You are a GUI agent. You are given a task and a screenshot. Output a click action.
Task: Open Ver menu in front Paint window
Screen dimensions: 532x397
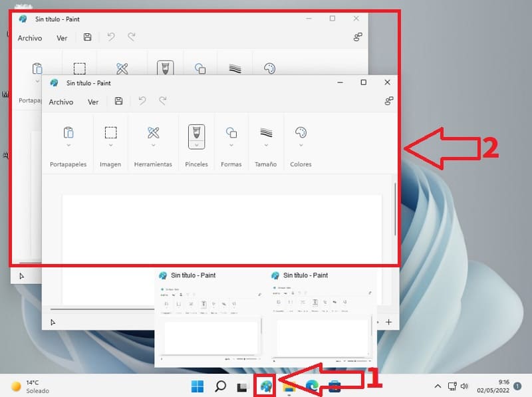click(x=93, y=102)
